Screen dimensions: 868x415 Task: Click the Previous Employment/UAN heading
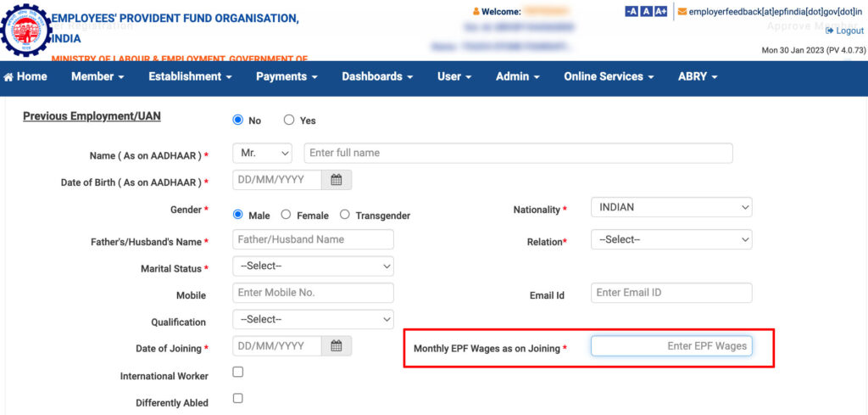(x=92, y=117)
